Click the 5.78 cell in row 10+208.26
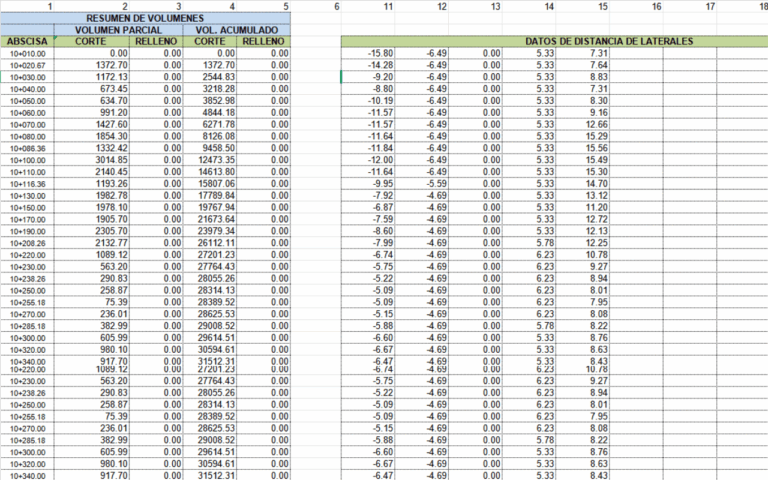Viewport: 768px width, 480px height. point(529,243)
